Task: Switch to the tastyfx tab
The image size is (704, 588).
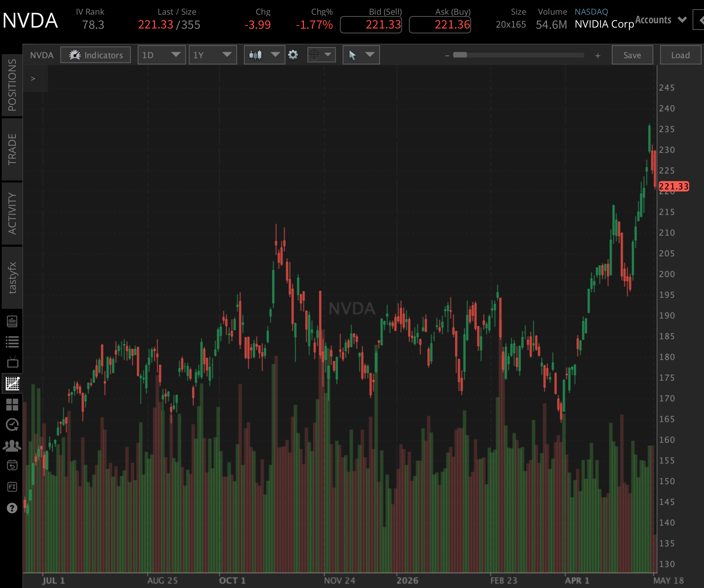Action: [12, 278]
